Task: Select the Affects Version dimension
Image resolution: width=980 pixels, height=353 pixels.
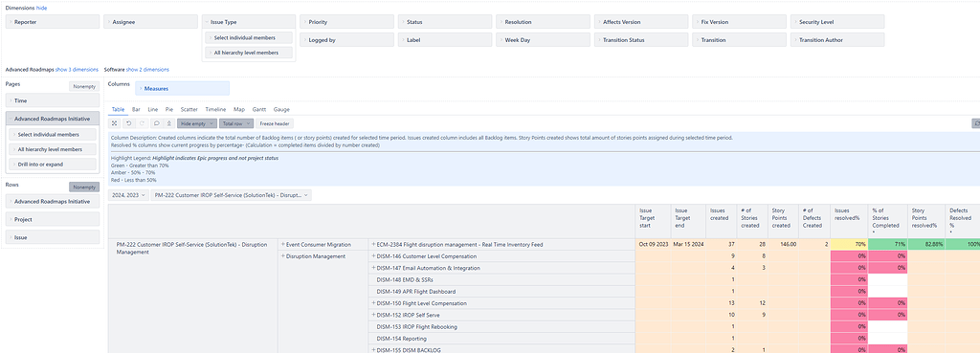Action: pos(641,22)
